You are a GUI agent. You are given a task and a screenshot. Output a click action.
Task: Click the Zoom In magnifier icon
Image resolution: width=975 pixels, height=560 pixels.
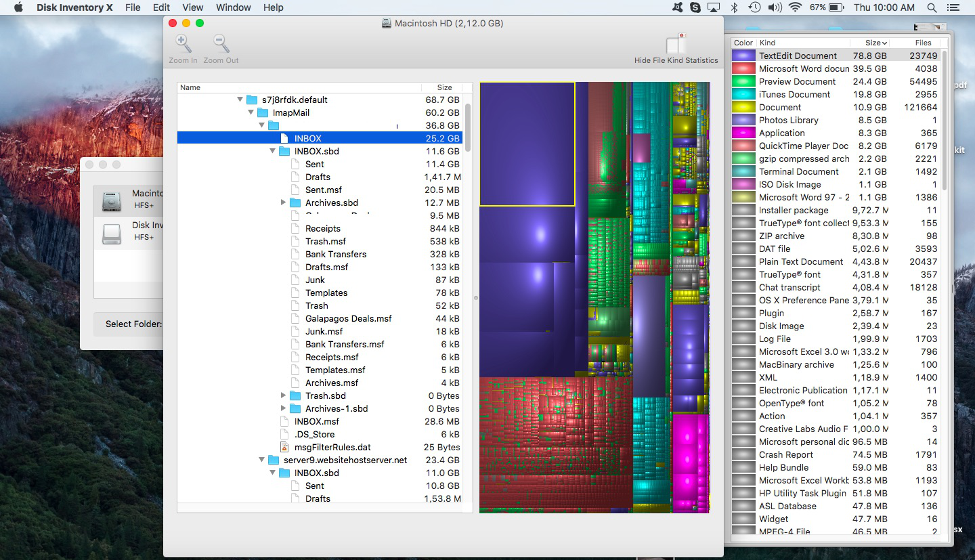tap(183, 44)
